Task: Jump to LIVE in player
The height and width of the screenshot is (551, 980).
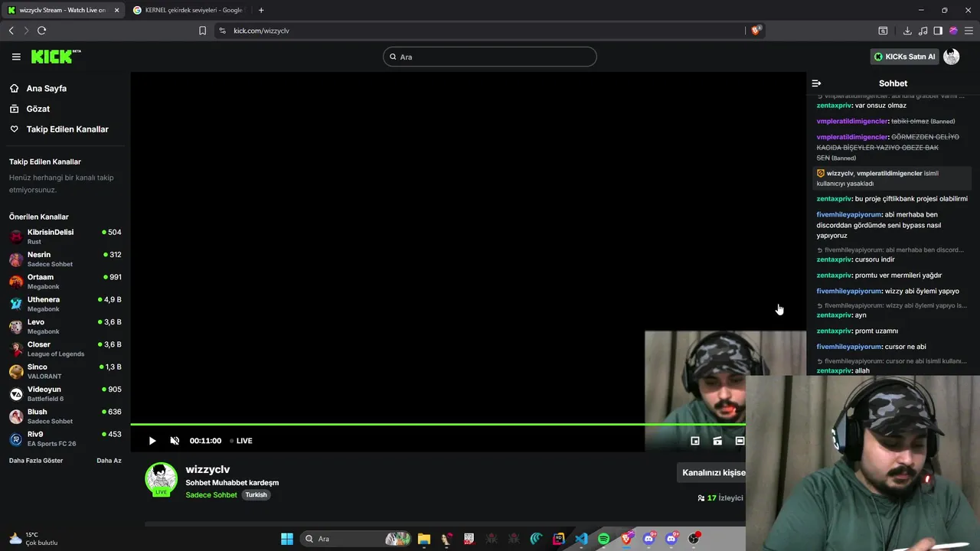Action: (240, 441)
